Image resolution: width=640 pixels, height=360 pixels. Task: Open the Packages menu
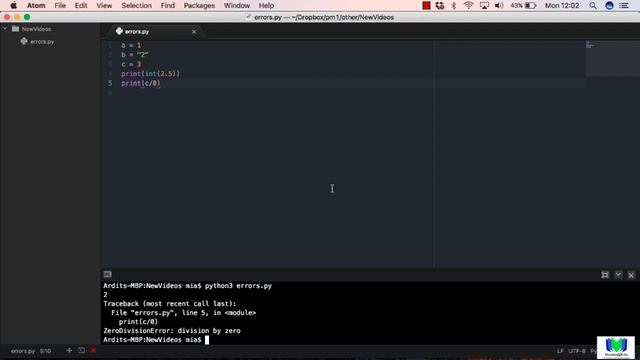point(199,5)
